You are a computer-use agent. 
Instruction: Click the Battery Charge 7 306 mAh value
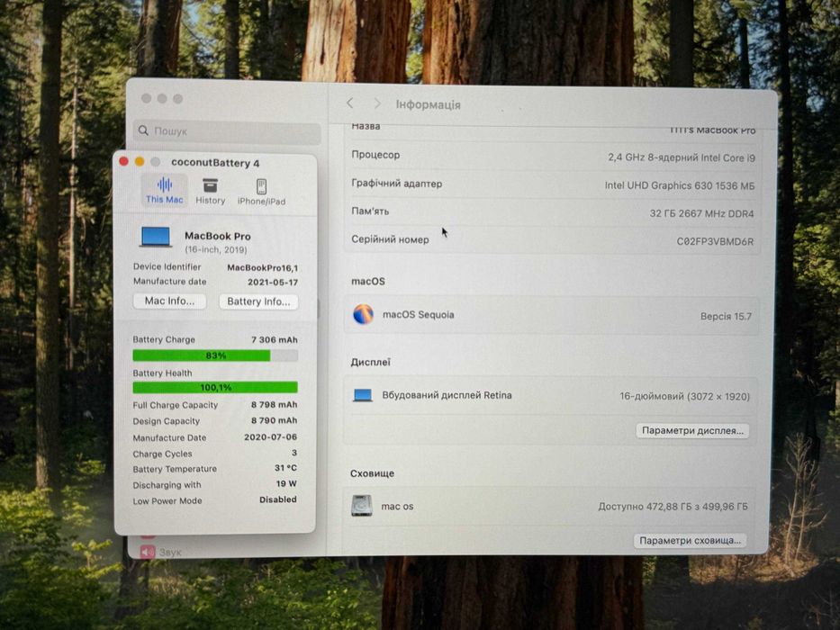tap(275, 339)
